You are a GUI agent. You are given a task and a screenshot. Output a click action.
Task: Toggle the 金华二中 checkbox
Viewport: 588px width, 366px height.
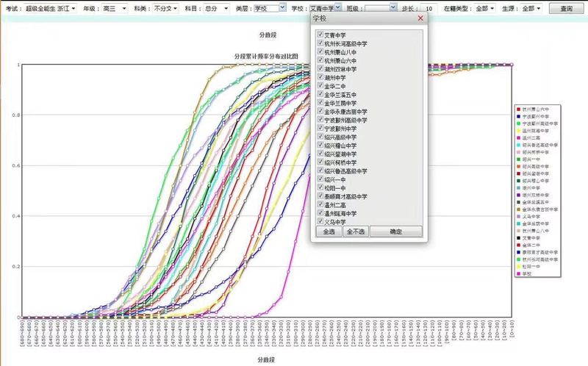[x=320, y=86]
